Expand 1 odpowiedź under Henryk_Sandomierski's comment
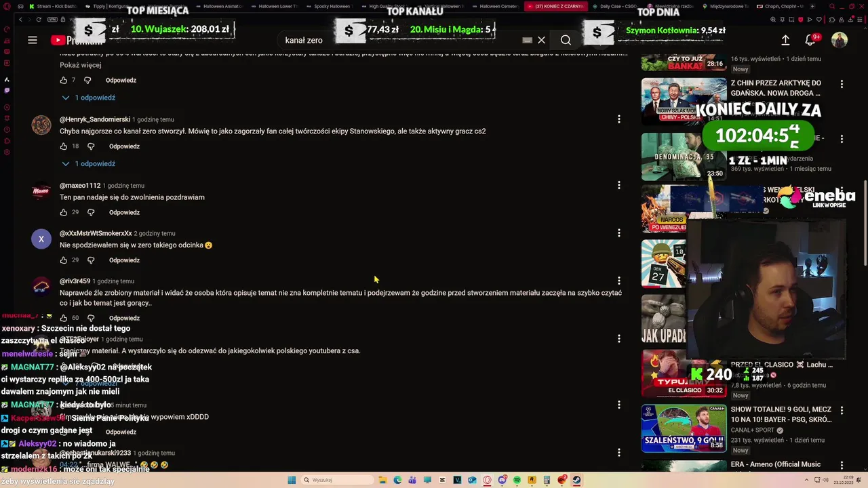 point(88,163)
